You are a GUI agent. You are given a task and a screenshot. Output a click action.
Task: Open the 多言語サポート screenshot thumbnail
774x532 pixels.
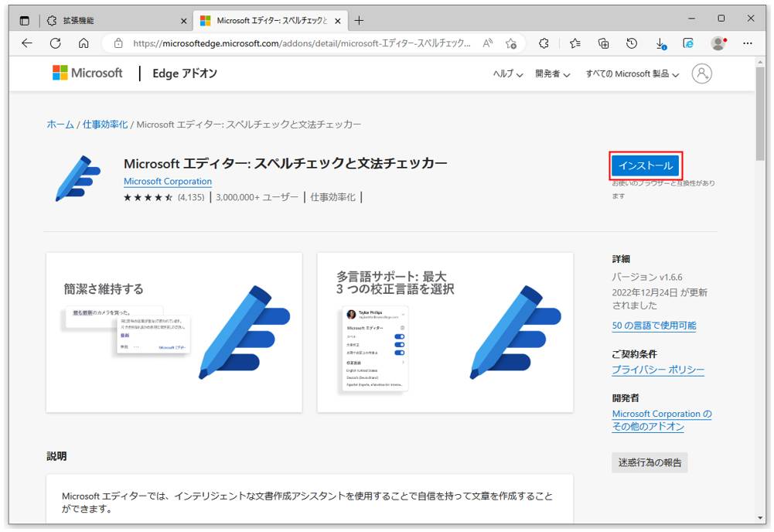445,332
